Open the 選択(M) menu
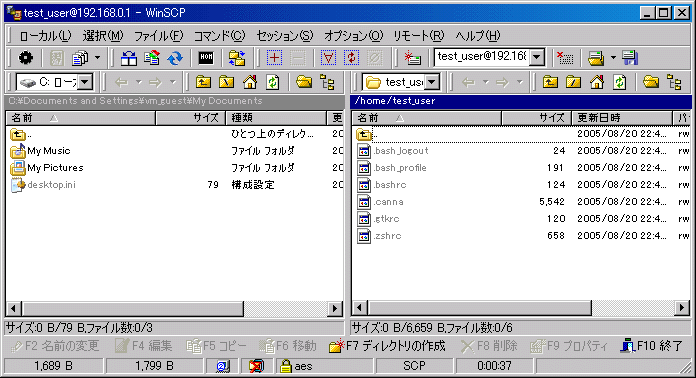This screenshot has height=378, width=696. pos(103,35)
